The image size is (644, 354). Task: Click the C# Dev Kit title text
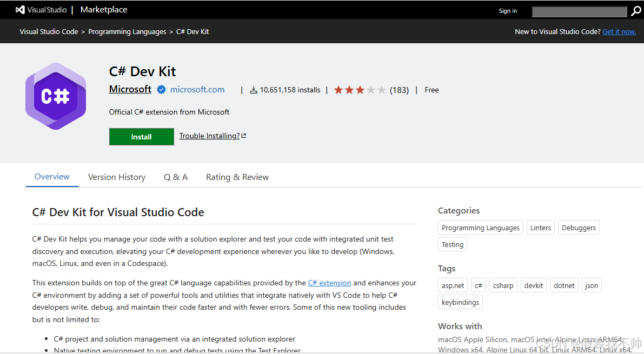[x=143, y=71]
